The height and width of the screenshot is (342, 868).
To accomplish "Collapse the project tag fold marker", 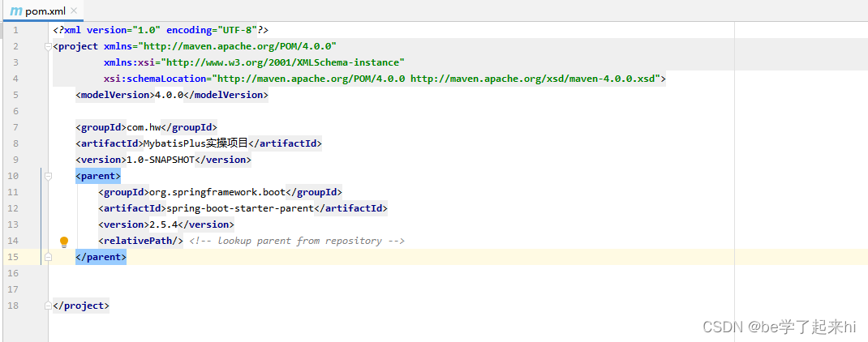I will (48, 46).
